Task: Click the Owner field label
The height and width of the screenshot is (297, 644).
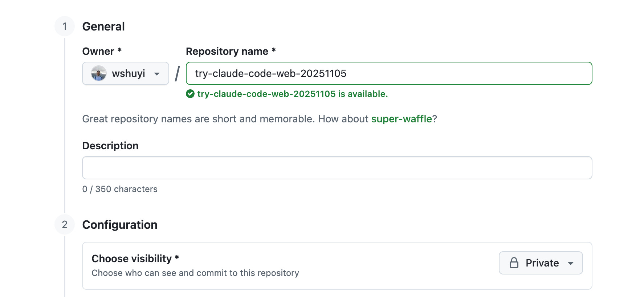Action: [x=102, y=51]
